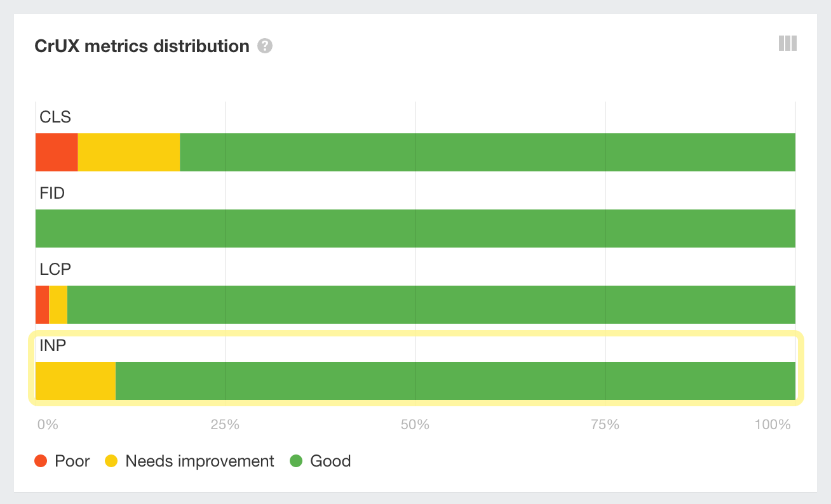Click the column chart icon top right
Image resolution: width=831 pixels, height=504 pixels.
(x=787, y=43)
